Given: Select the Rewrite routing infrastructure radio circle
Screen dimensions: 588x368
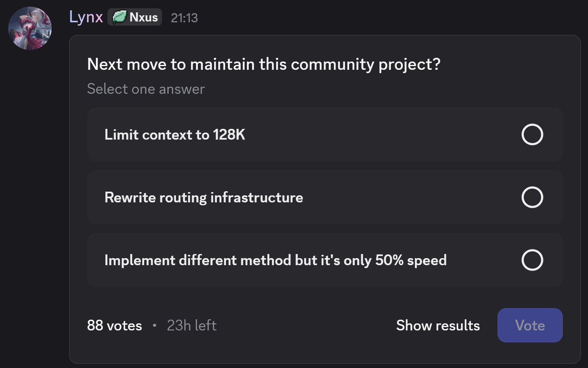Looking at the screenshot, I should click(532, 197).
